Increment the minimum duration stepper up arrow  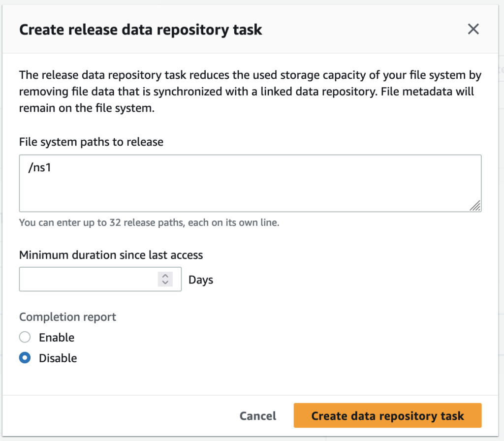165,276
